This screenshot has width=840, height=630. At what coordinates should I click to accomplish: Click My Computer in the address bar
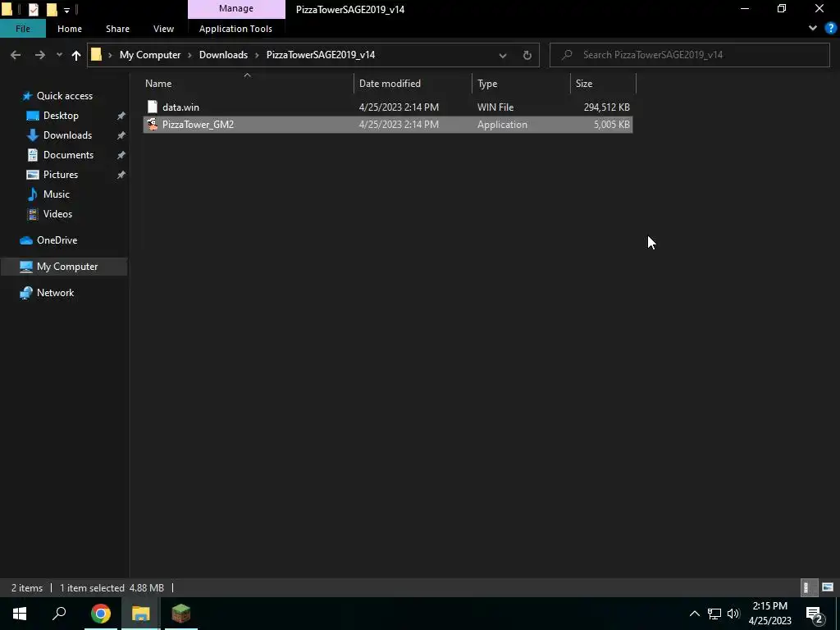150,55
